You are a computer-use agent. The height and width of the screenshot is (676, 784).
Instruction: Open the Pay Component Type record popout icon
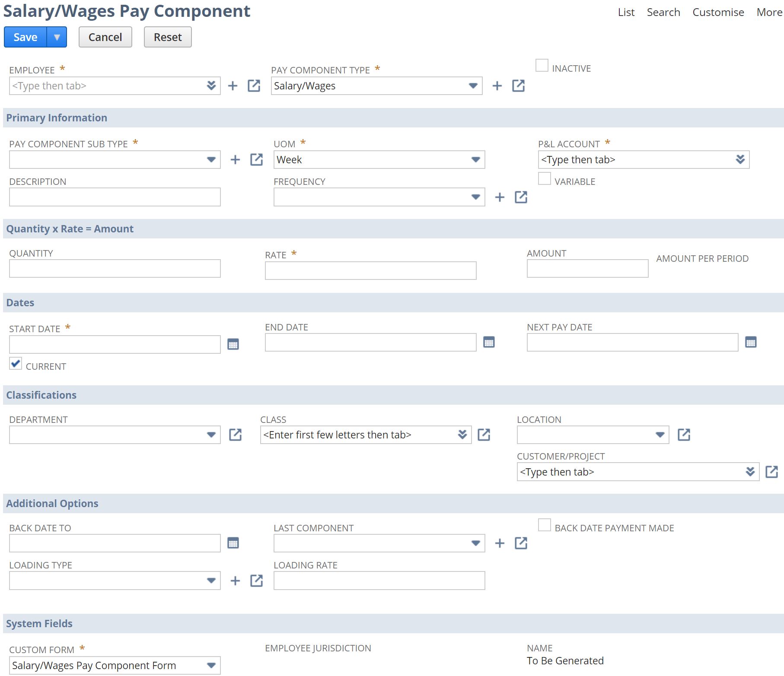tap(518, 86)
